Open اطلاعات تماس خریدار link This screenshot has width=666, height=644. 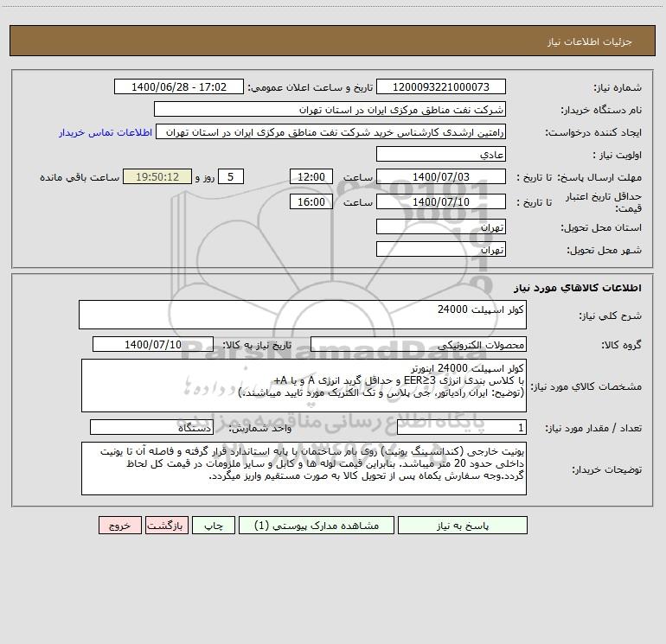point(106,132)
